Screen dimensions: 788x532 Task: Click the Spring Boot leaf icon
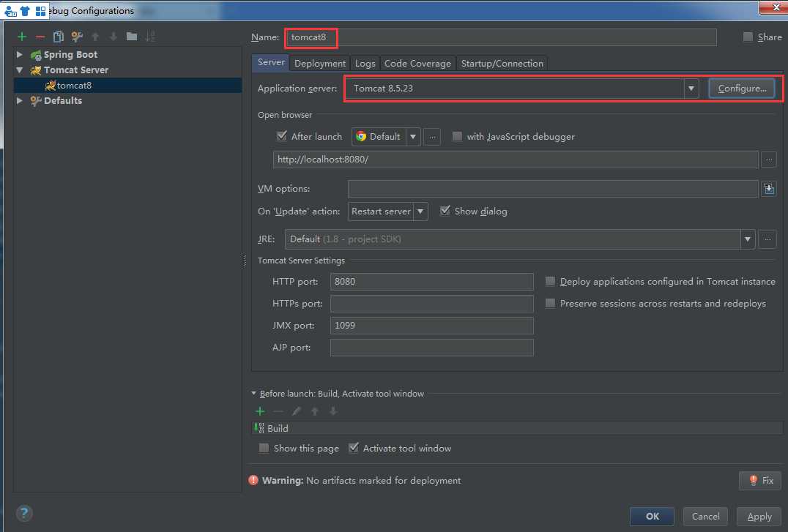pos(36,55)
